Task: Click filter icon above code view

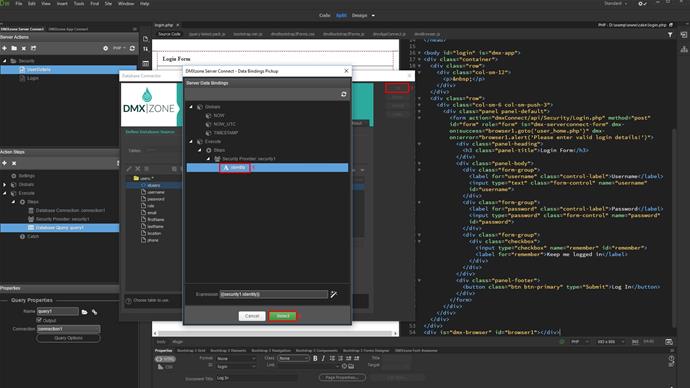Action: click(670, 34)
